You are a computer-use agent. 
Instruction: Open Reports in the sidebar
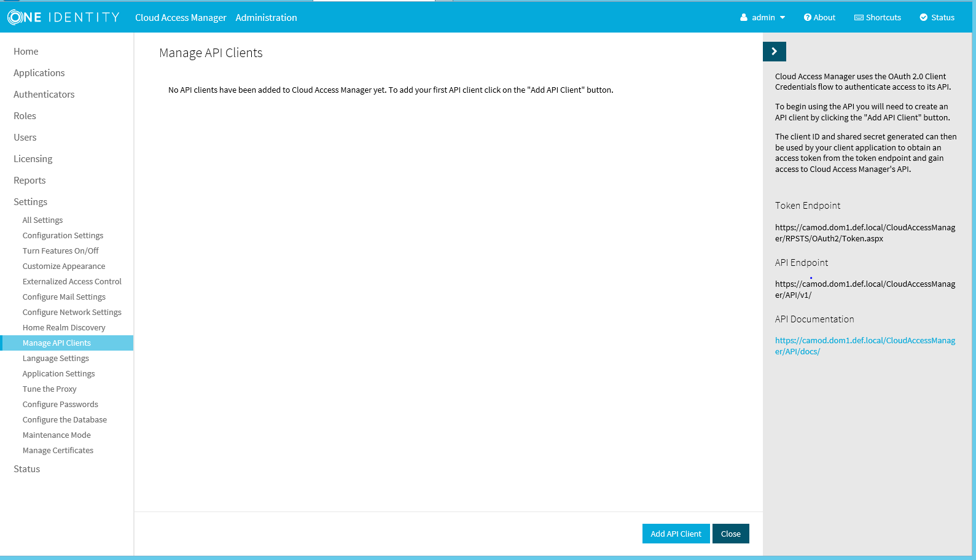[29, 181]
